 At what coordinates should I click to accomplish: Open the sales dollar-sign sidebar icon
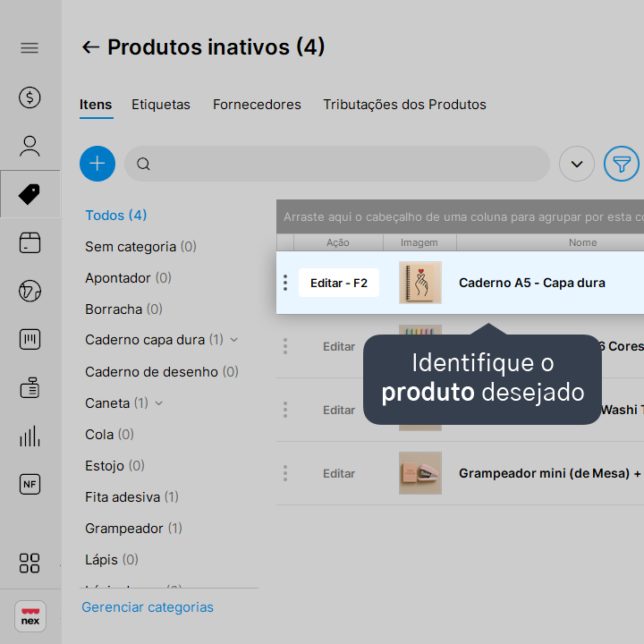(x=30, y=97)
